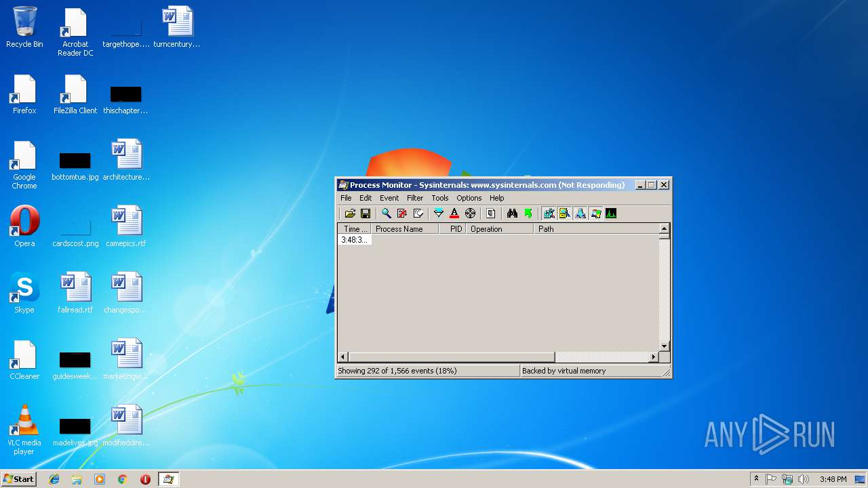Select the Google Chrome desktop shortcut
The width and height of the screenshot is (868, 488).
[x=24, y=165]
